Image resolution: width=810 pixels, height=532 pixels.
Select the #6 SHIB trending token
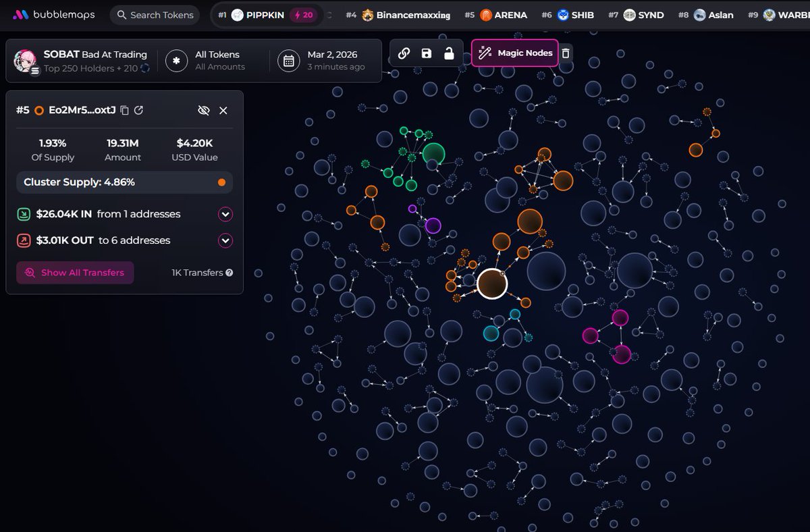point(568,15)
